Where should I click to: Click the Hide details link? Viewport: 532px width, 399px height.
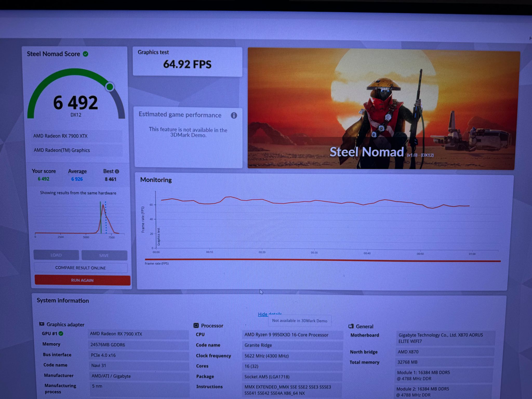(270, 314)
